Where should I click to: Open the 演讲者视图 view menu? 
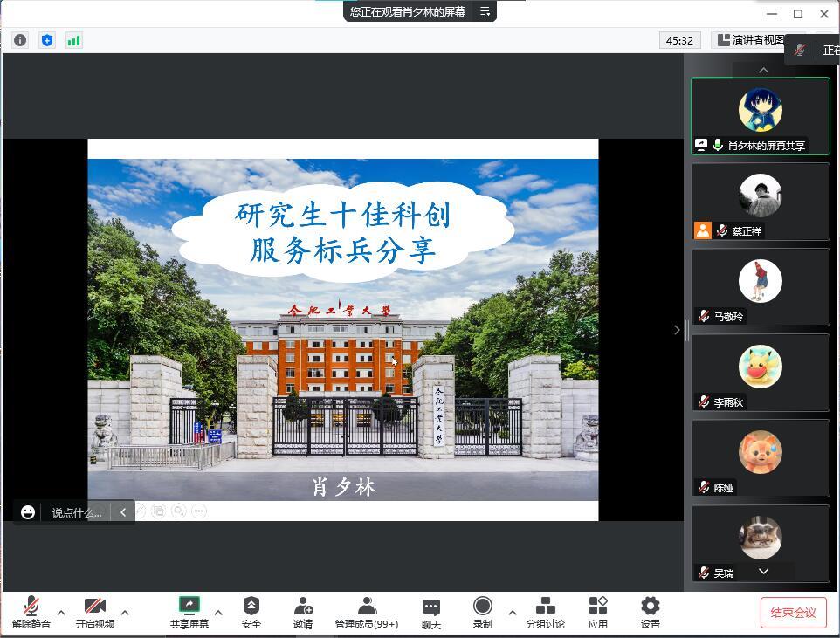pos(749,40)
